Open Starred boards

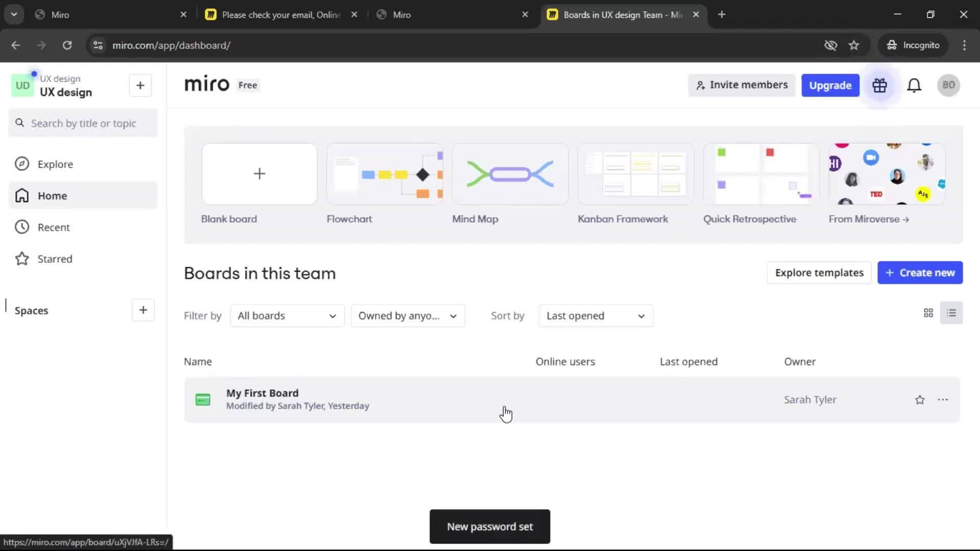(83, 259)
